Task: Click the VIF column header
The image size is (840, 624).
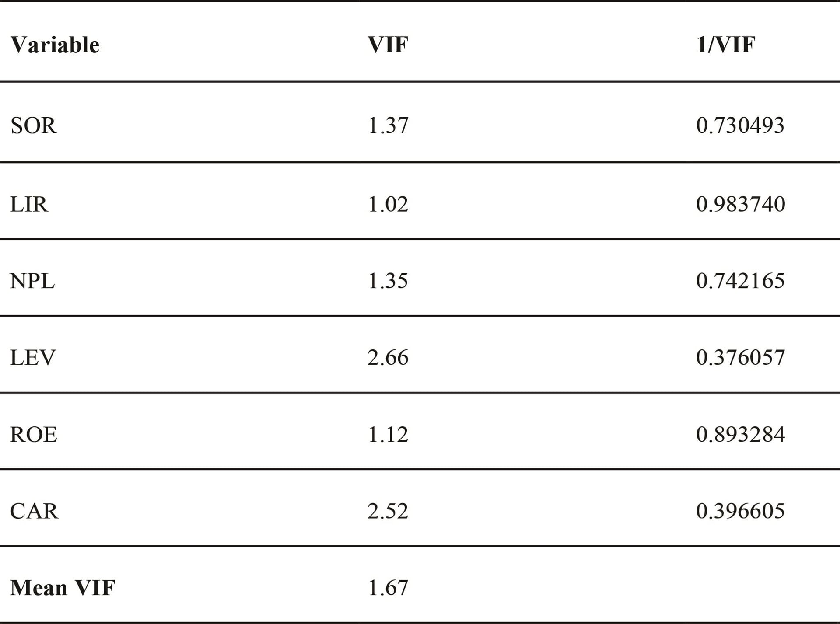Action: click(x=388, y=45)
